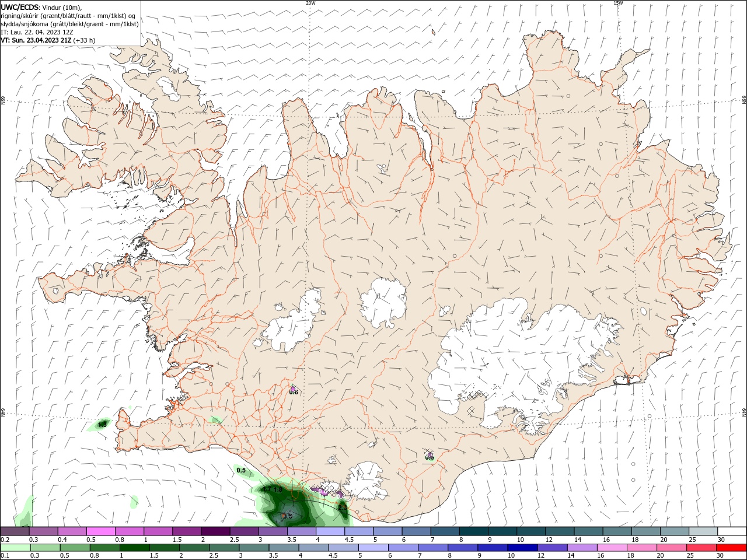Viewport: 747px width, 560px height.
Task: Pick the light pink 16 swatch in lower legend
Action: (x=612, y=548)
